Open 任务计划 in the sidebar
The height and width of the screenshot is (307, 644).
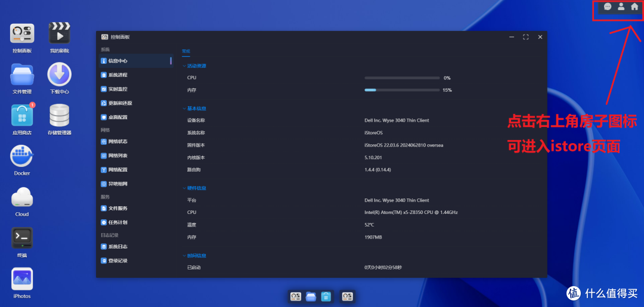click(x=136, y=222)
